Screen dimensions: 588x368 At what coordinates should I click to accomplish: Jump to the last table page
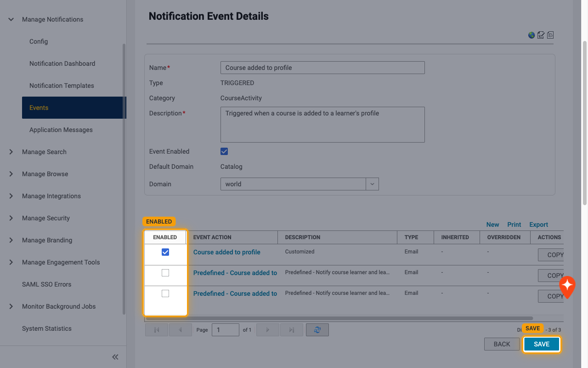pyautogui.click(x=292, y=330)
